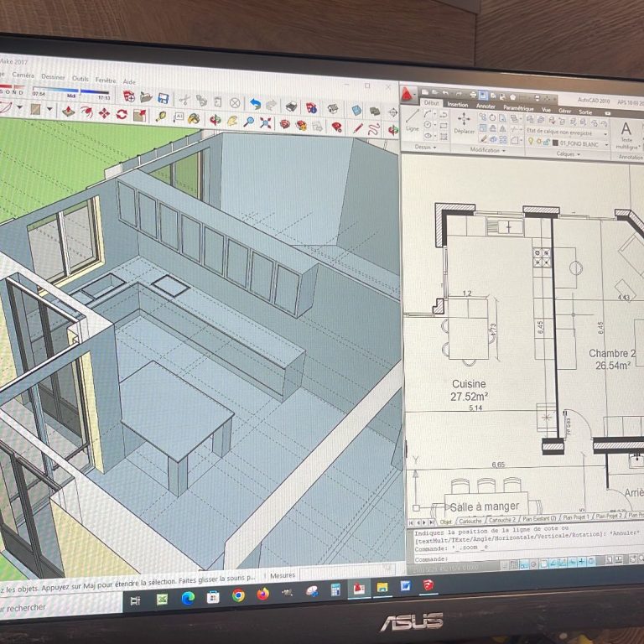Image resolution: width=644 pixels, height=644 pixels.
Task: Select the Zoom magnifier tool in SketchUp
Action: (248, 122)
